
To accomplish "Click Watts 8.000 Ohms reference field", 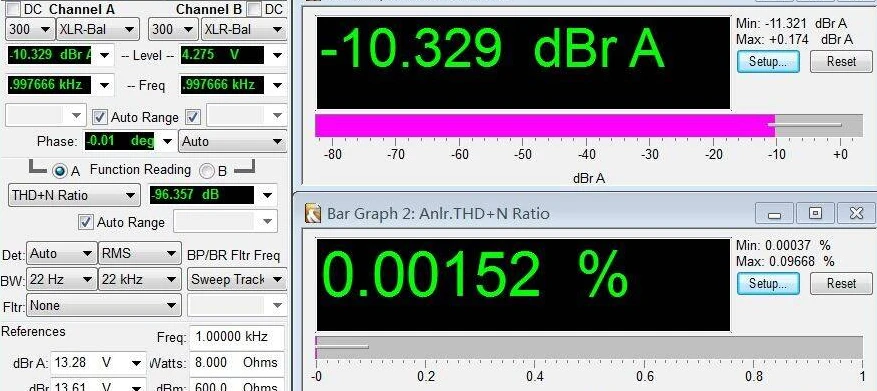I will [x=237, y=363].
